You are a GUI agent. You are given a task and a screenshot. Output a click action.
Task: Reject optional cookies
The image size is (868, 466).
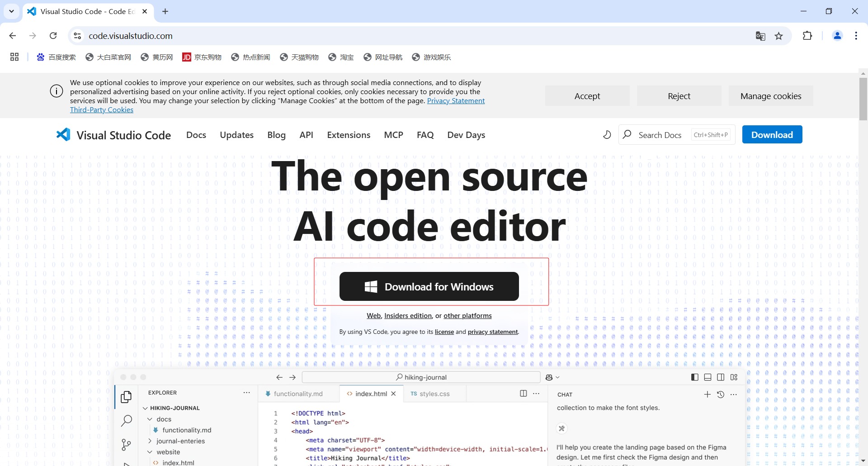click(679, 96)
